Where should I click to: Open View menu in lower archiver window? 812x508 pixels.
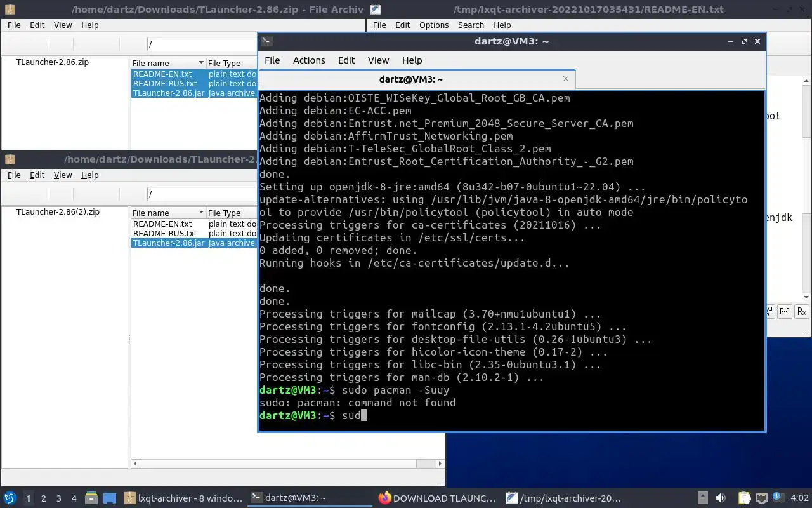[63, 175]
